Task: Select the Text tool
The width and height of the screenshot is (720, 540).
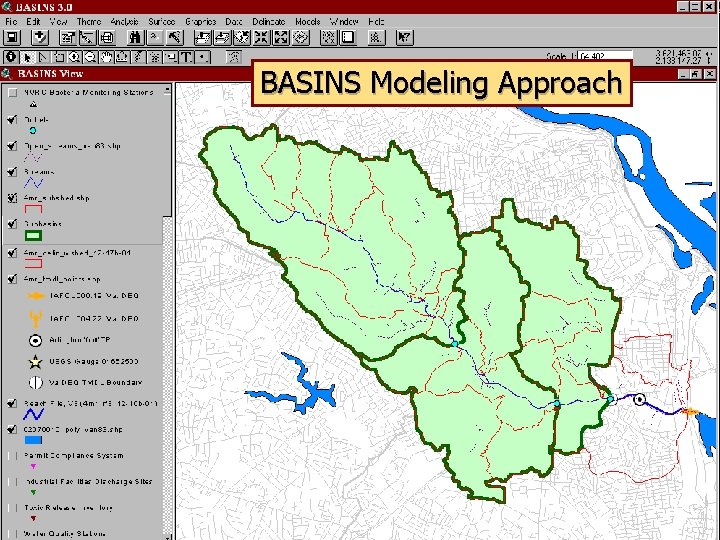Action: [186, 57]
